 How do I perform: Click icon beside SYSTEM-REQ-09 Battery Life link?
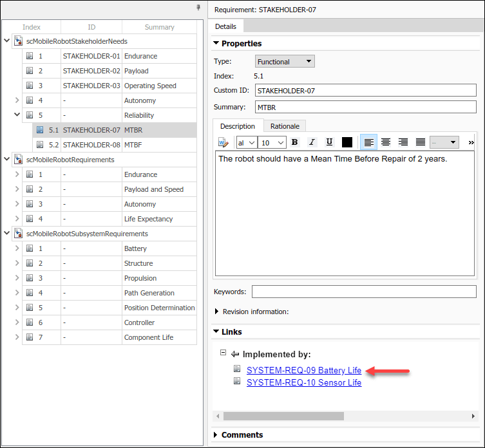pyautogui.click(x=237, y=369)
